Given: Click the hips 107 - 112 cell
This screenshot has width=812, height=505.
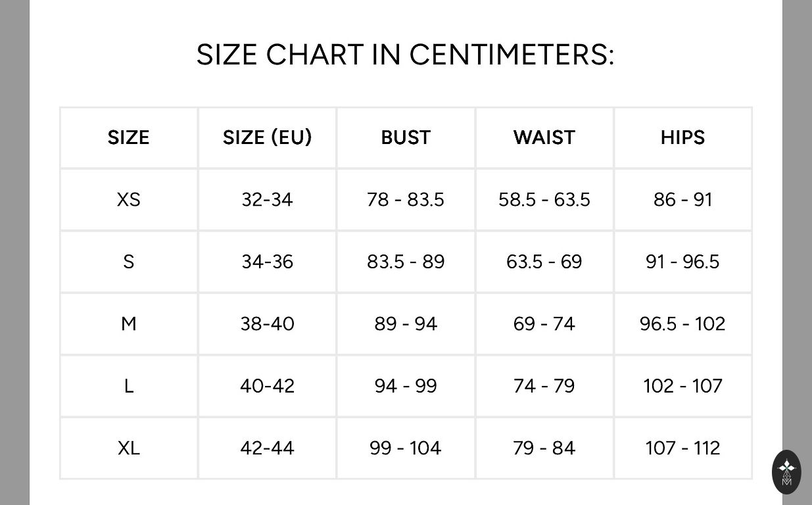Looking at the screenshot, I should (682, 448).
